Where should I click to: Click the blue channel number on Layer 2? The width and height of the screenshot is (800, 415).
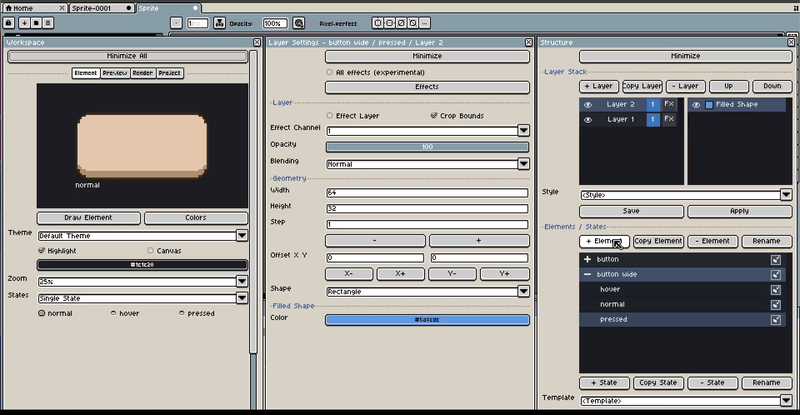point(653,105)
